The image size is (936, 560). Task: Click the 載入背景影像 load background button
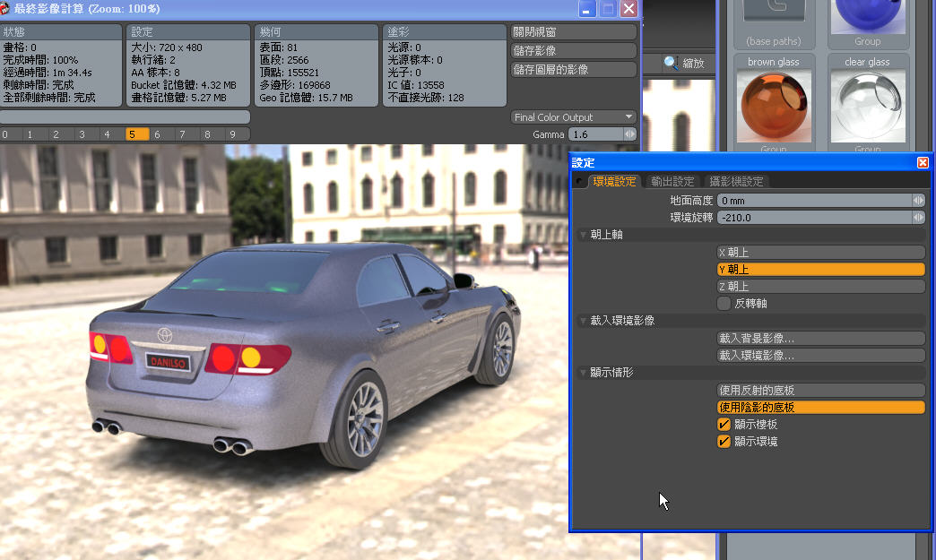click(820, 338)
